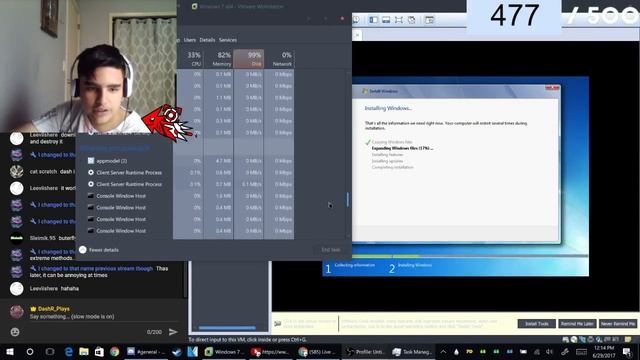
Task: Click the Collecting information step label
Action: [x=354, y=265]
